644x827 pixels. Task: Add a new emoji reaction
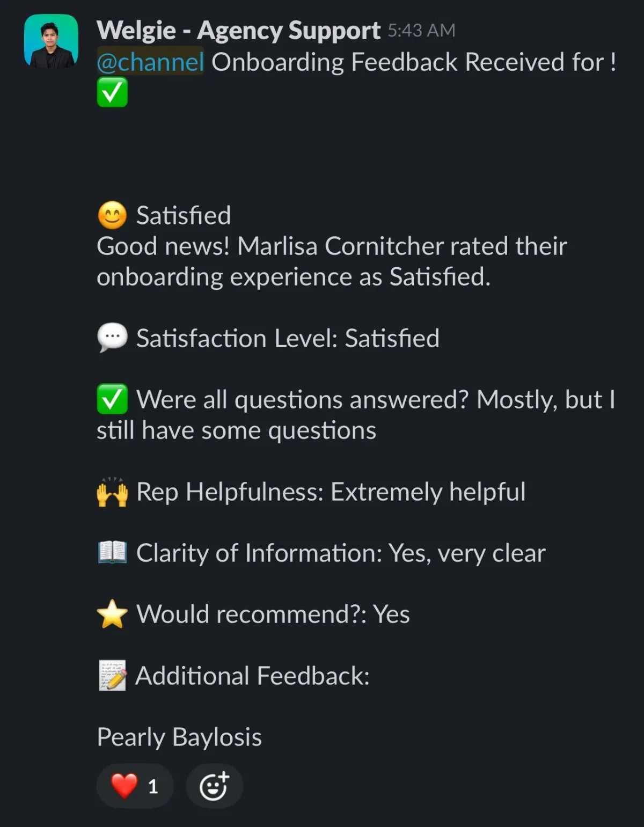click(214, 786)
